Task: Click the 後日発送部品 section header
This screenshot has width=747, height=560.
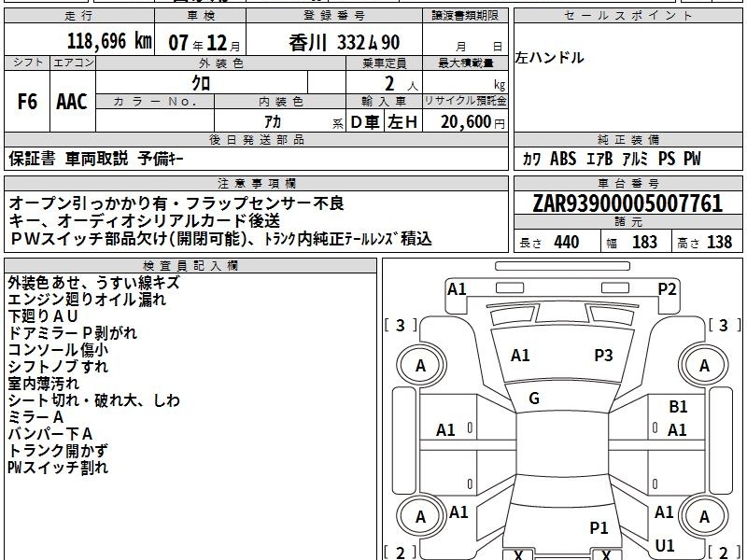Action: tap(256, 139)
